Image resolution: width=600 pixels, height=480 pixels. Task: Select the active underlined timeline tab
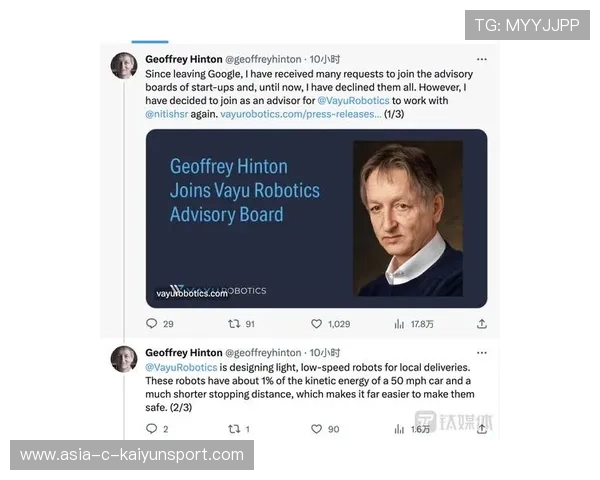pyautogui.click(x=150, y=42)
